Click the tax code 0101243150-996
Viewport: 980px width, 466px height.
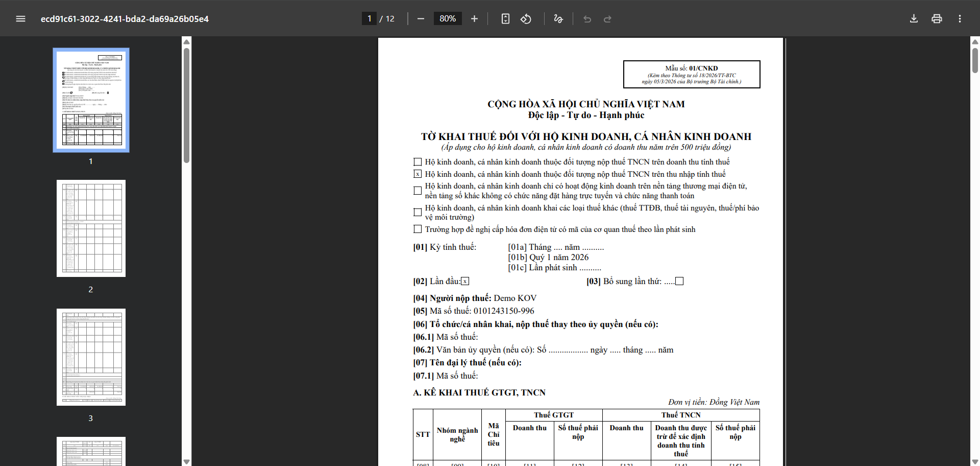click(504, 311)
